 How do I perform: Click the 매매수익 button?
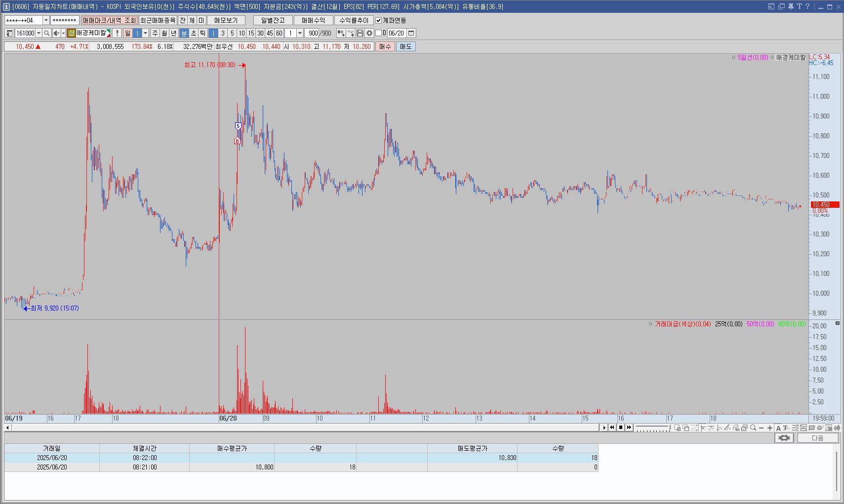(x=314, y=20)
